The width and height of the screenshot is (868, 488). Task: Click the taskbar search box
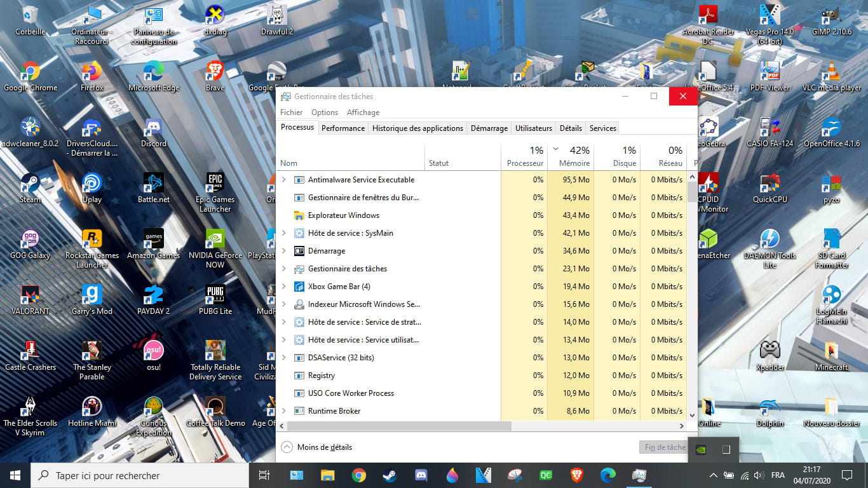click(140, 475)
